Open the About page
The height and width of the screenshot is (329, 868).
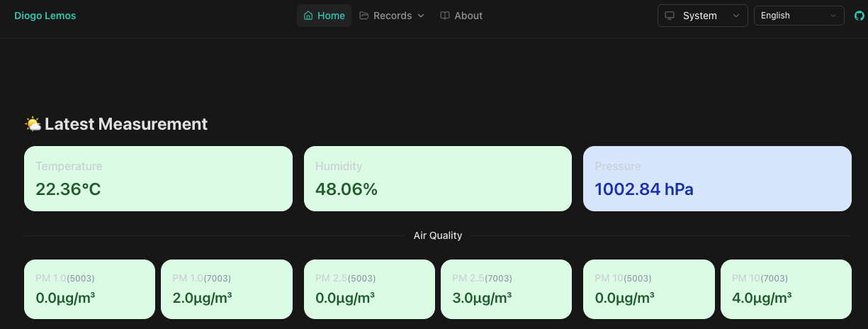pos(461,16)
